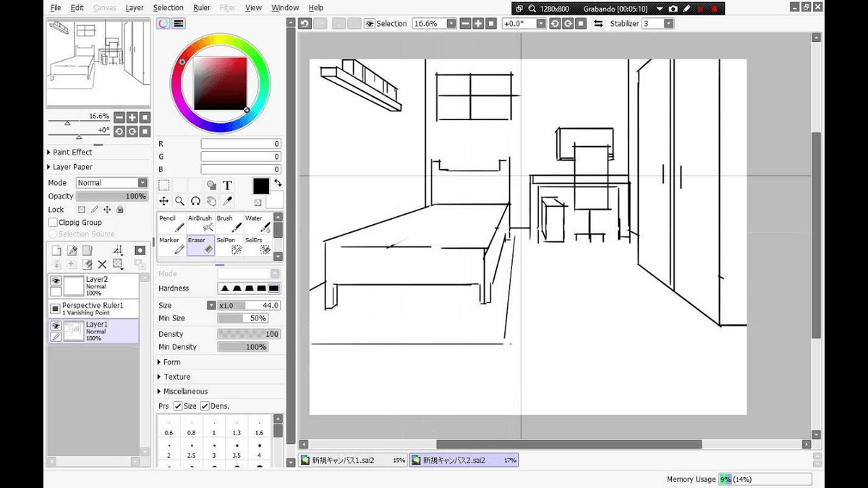Viewport: 868px width, 488px height.
Task: Open the Layer menu
Action: click(x=135, y=8)
